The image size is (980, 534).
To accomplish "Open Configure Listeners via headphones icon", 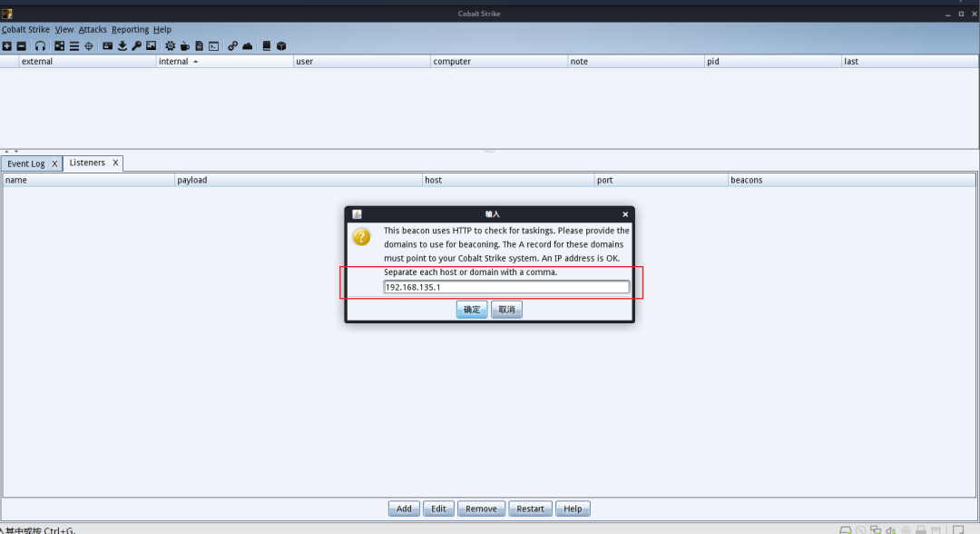I will (40, 46).
